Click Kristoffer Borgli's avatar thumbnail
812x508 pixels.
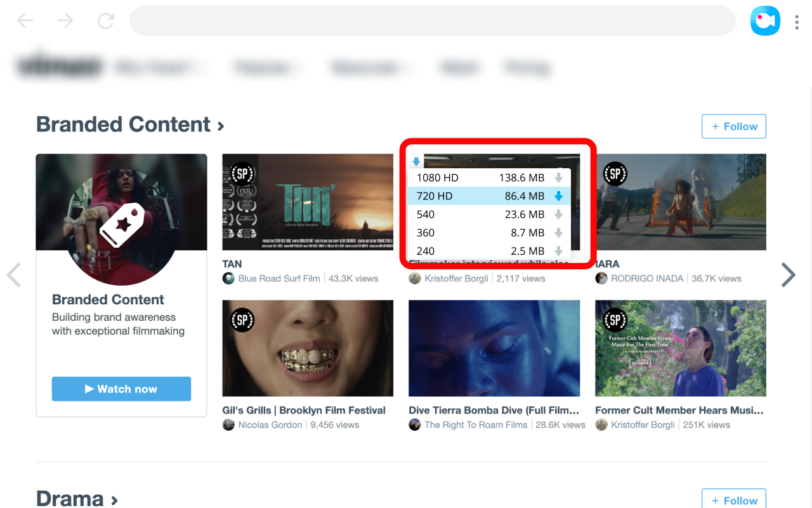coord(415,278)
